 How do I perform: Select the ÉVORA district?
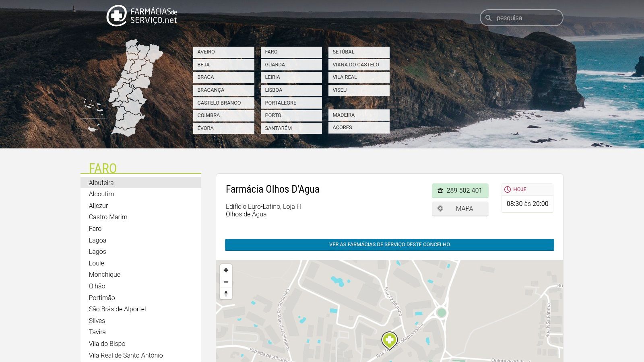pyautogui.click(x=223, y=128)
